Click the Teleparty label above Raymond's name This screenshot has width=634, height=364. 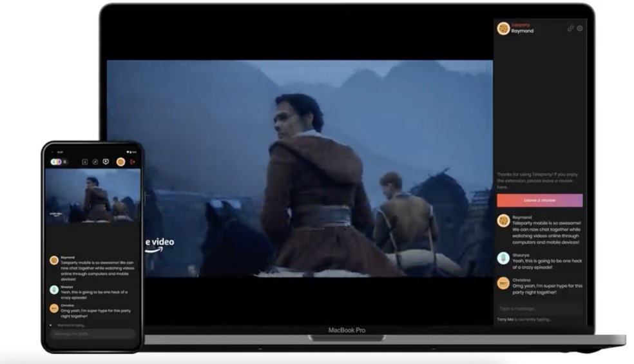(x=521, y=25)
